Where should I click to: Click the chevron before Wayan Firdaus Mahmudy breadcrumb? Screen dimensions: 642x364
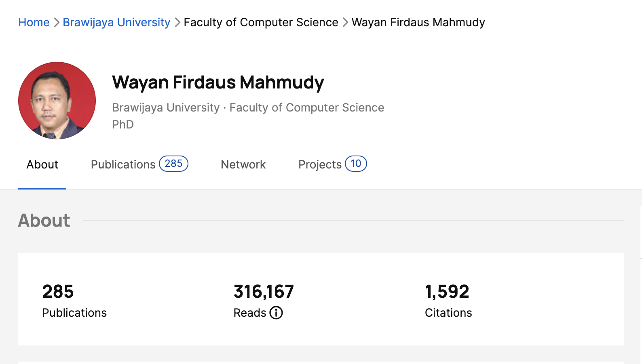click(x=345, y=23)
